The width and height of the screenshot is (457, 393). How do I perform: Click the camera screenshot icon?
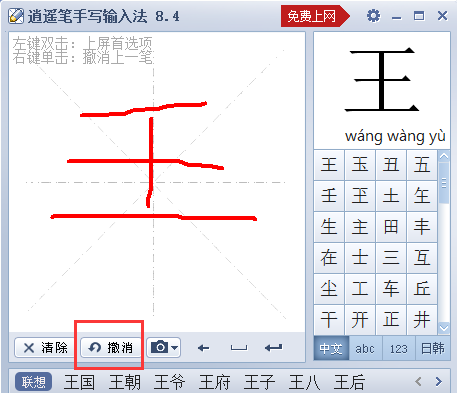[x=160, y=347]
